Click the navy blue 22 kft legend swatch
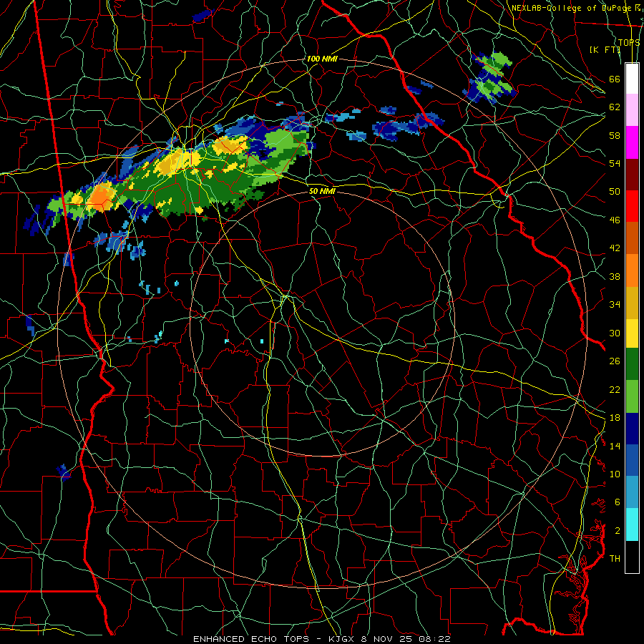The image size is (644, 644). click(632, 429)
